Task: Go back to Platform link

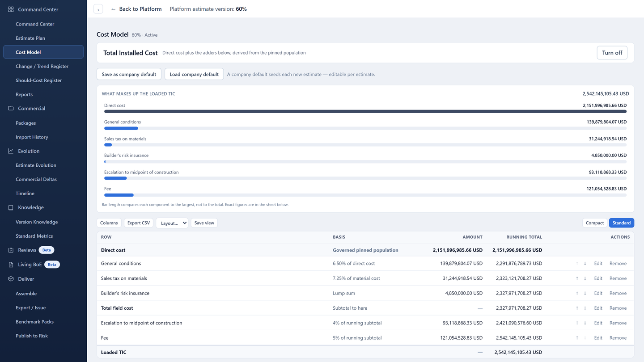Action: point(136,9)
